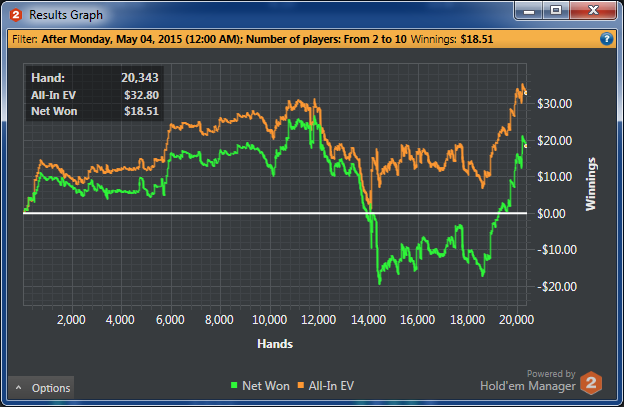The width and height of the screenshot is (624, 407).
Task: Click the Winnings vertical axis title
Action: (591, 184)
